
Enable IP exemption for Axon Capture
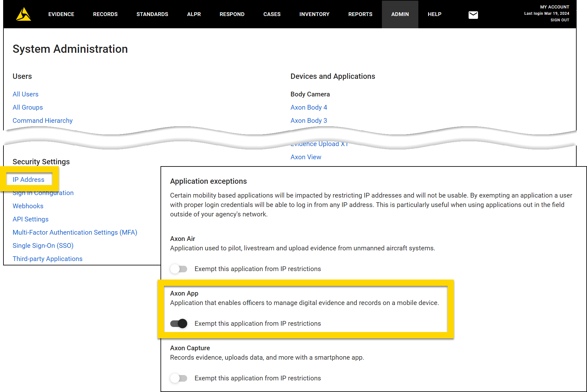(x=179, y=378)
